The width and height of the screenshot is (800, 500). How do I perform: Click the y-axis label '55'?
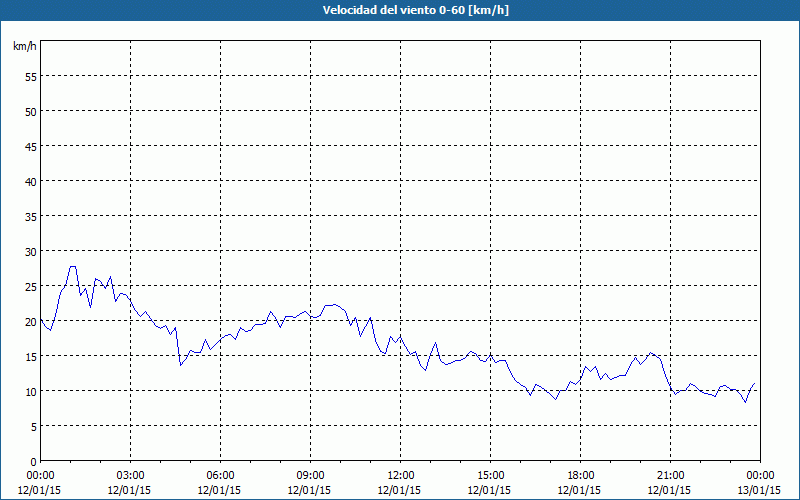[31, 77]
